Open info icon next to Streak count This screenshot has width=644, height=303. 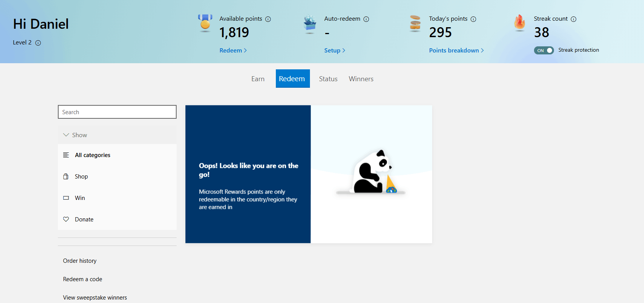coord(574,19)
